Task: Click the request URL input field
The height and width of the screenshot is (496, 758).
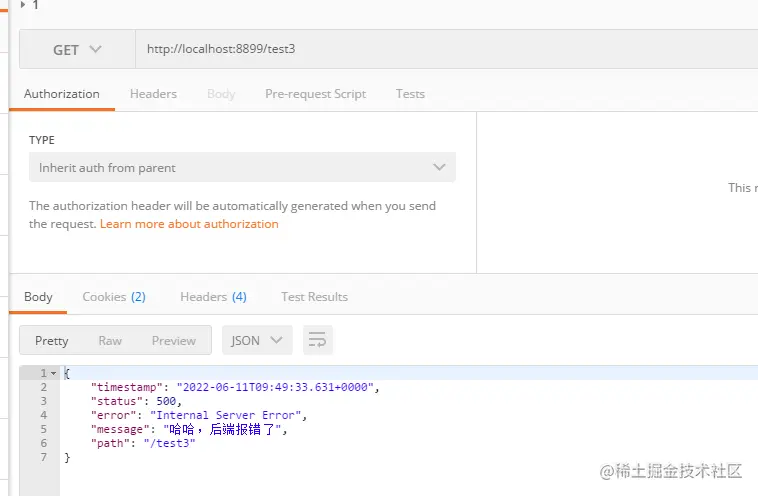Action: (440, 49)
